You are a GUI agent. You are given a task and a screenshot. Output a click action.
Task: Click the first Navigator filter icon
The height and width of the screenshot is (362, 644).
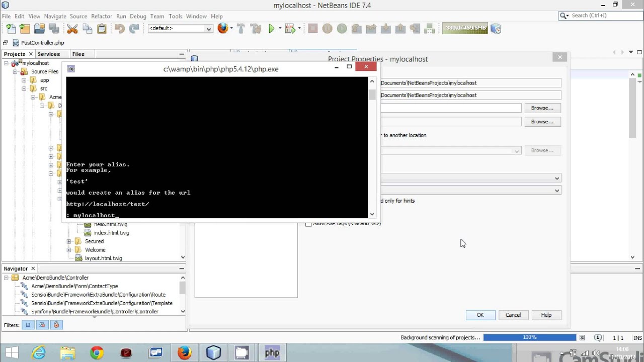point(28,325)
